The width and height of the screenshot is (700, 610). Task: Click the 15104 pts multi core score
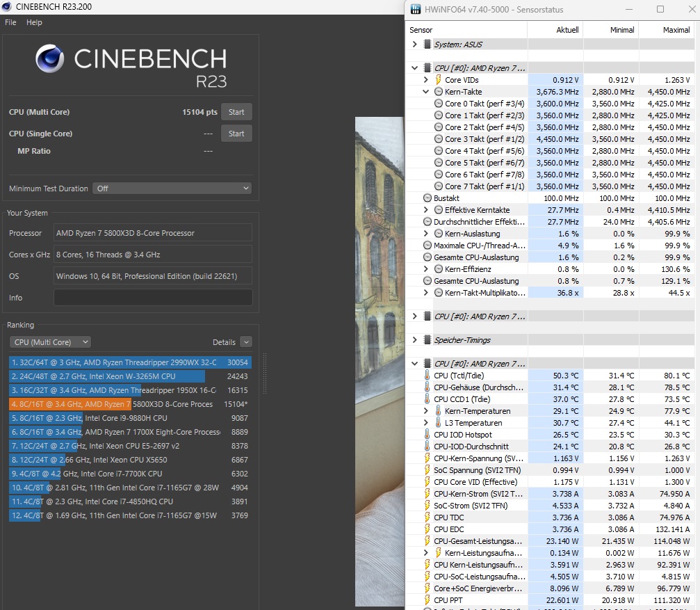(x=200, y=112)
